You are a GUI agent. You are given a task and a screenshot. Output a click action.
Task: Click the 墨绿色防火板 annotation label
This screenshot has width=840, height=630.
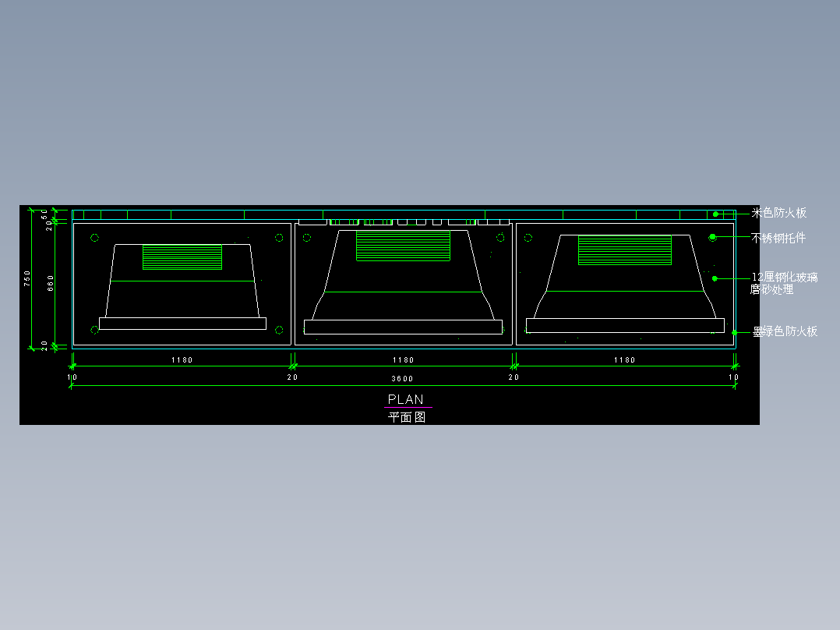[785, 332]
